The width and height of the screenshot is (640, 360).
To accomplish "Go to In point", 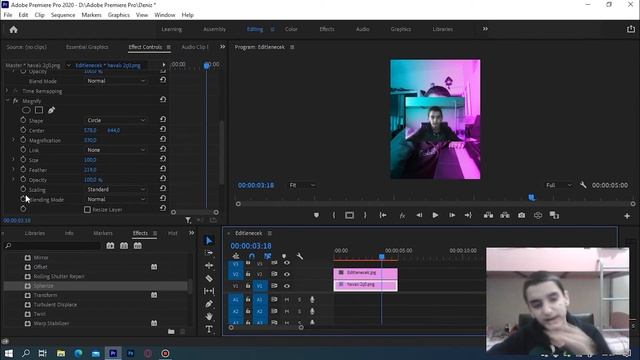I will 383,215.
